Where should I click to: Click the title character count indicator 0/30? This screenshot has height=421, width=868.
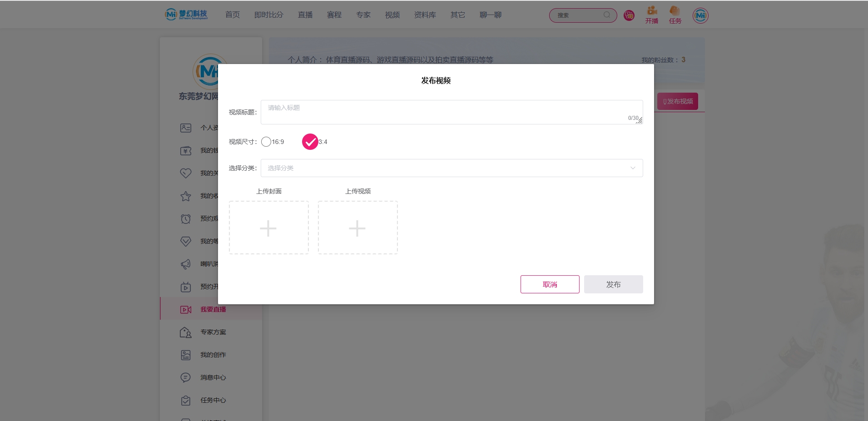pos(632,118)
